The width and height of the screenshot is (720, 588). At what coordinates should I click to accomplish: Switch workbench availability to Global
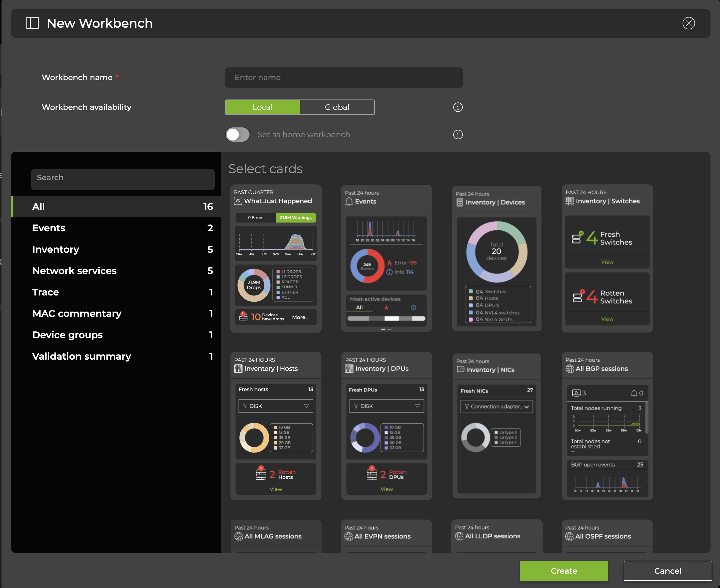coord(337,107)
